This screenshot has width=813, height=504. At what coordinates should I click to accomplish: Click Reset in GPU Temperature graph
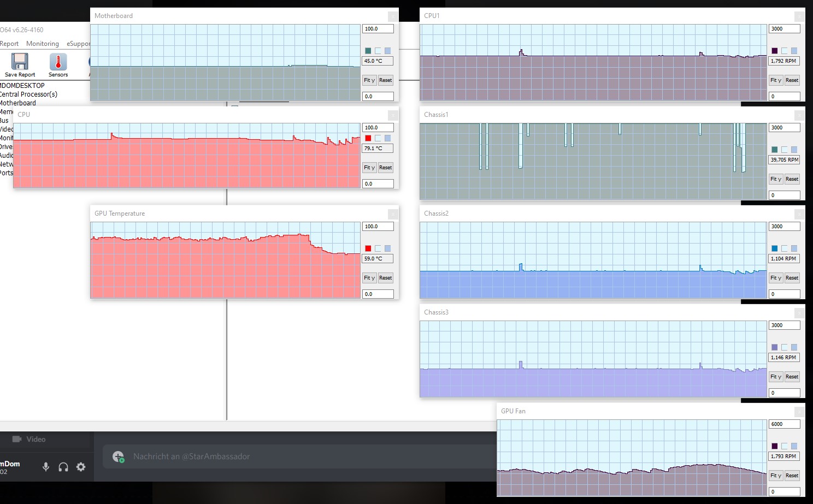tap(385, 278)
